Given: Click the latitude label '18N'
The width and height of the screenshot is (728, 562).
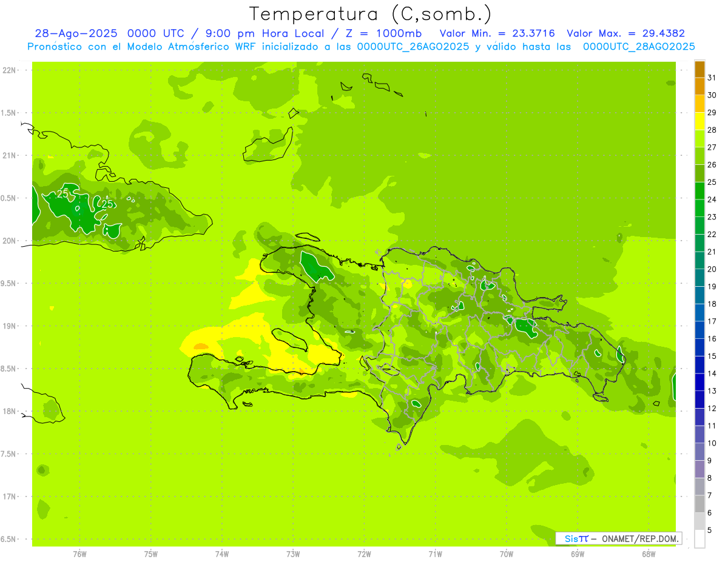Looking at the screenshot, I should (10, 412).
